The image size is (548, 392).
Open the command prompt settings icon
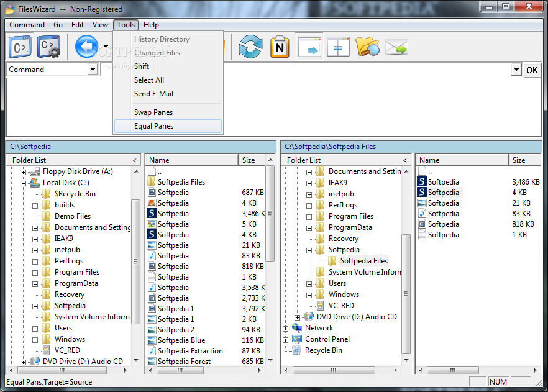(49, 47)
